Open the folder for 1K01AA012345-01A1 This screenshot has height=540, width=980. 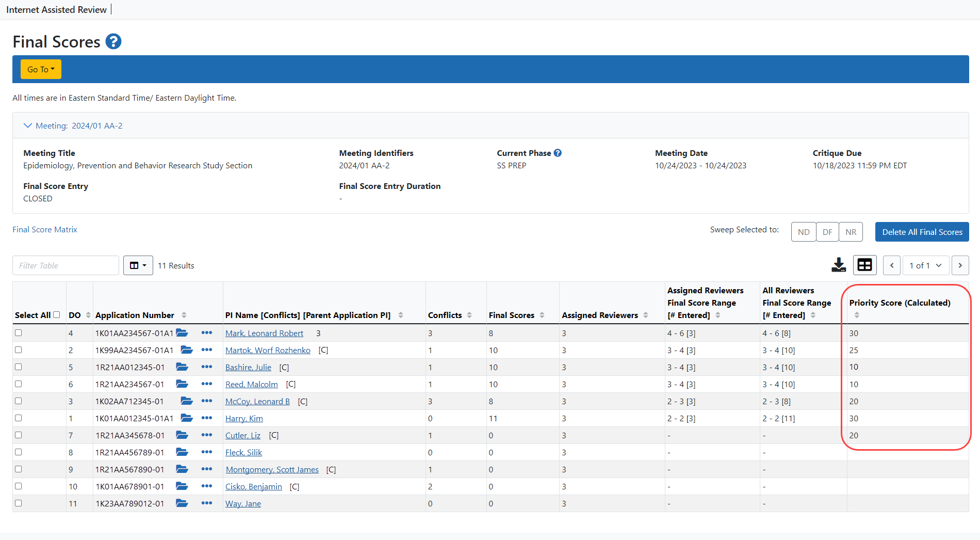click(187, 418)
